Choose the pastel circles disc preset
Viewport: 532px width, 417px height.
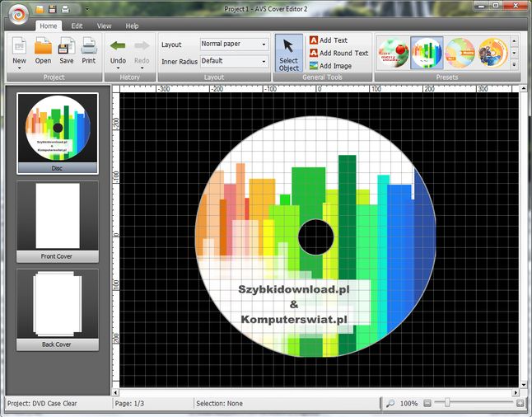pyautogui.click(x=460, y=53)
